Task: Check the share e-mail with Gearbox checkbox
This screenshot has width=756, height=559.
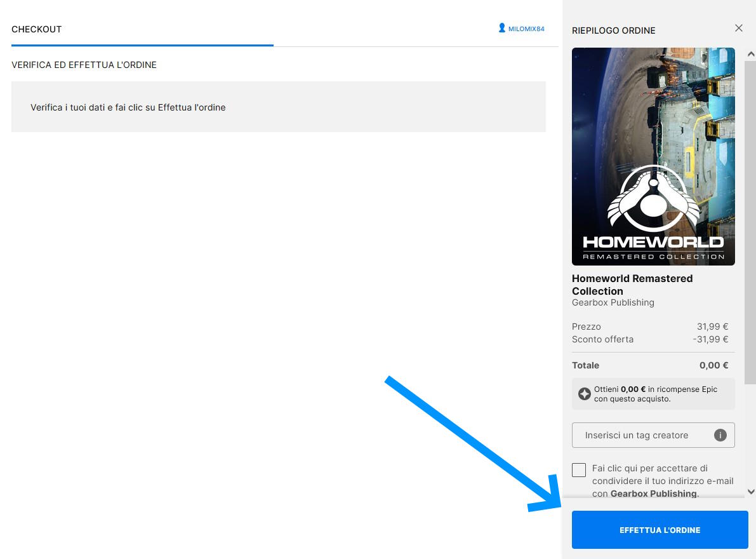Action: point(578,470)
